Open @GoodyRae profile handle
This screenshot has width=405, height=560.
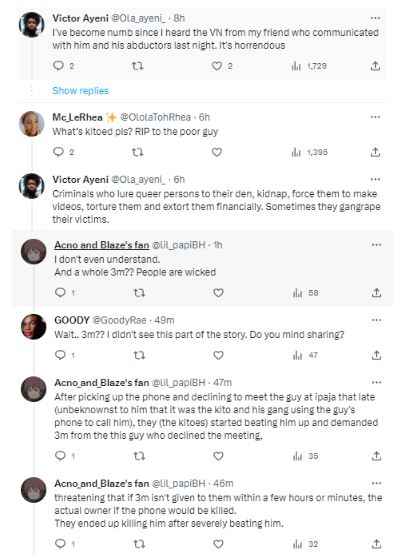120,320
